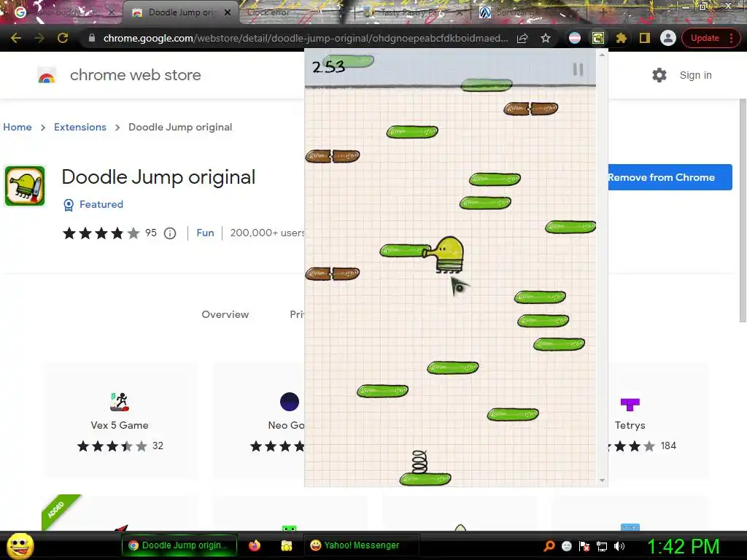Click the Neo Go icon
This screenshot has height=560, width=747.
tap(289, 402)
